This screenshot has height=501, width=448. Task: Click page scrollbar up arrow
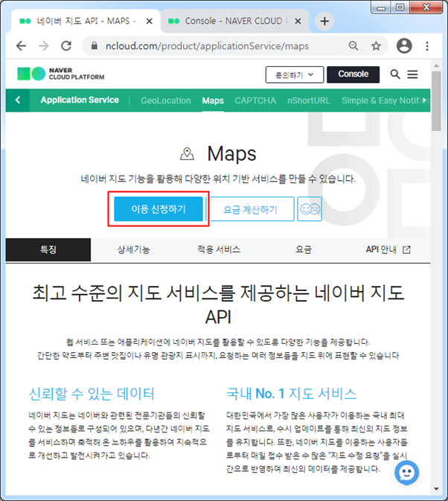tap(436, 66)
